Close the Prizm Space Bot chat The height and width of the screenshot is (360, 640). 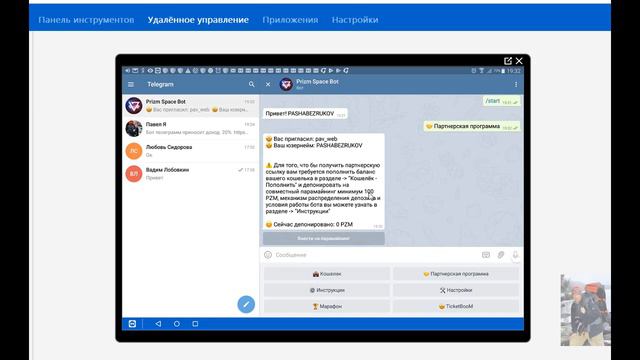[x=268, y=84]
